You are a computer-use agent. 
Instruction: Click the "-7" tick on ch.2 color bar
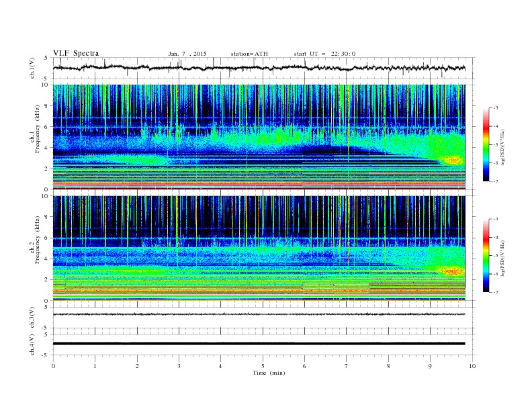coord(496,292)
